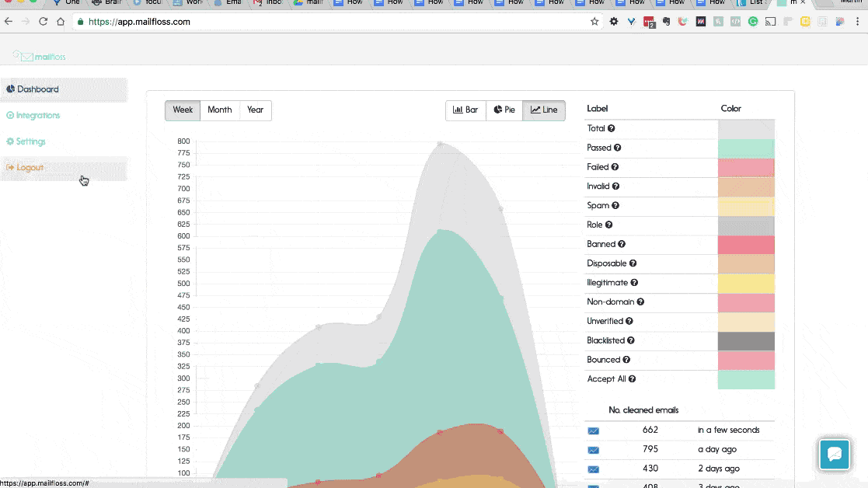Screen dimensions: 868x488
Task: Open help icon beside Spam label
Action: coord(615,206)
